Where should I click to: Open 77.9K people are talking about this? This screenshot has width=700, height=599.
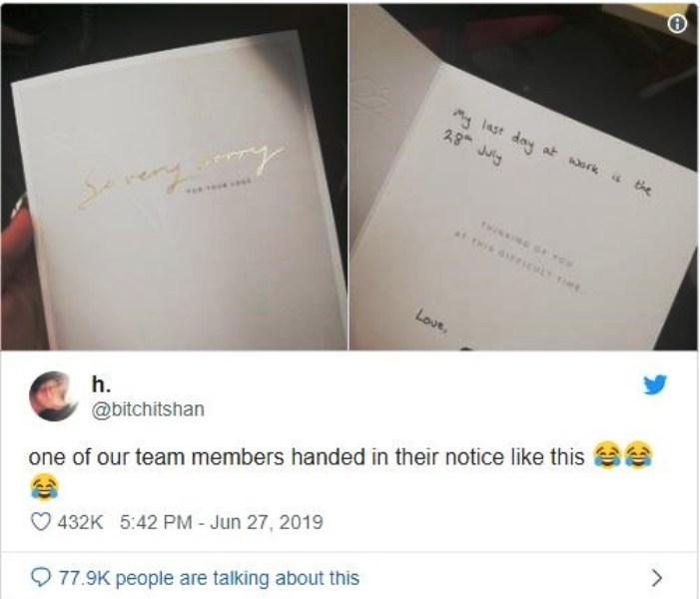tap(209, 578)
